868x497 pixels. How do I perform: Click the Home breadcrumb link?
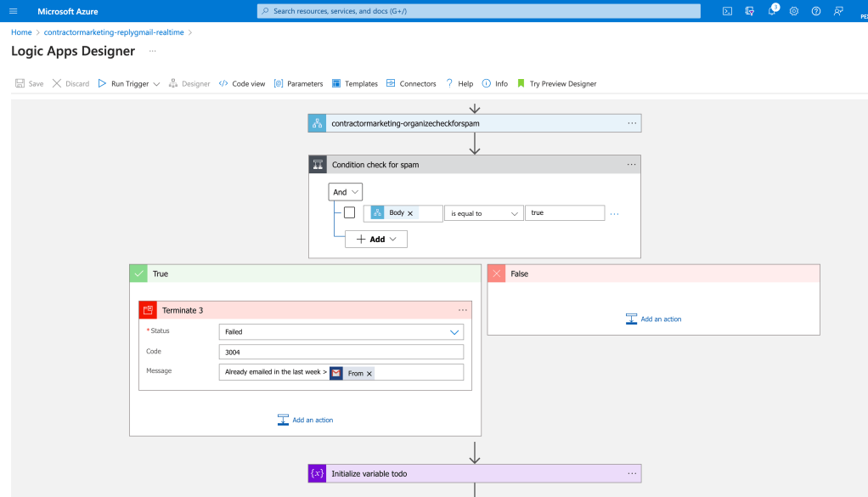click(21, 32)
